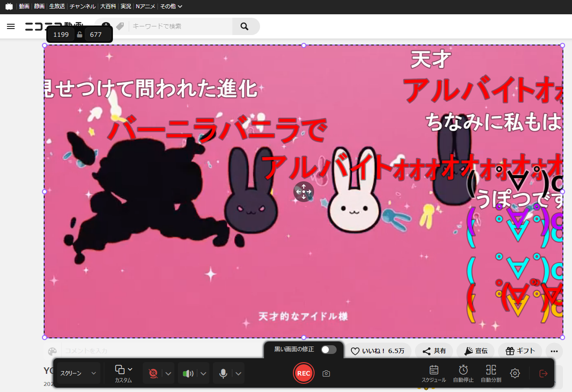Open the 自動分割 auto-split option

coord(491,373)
